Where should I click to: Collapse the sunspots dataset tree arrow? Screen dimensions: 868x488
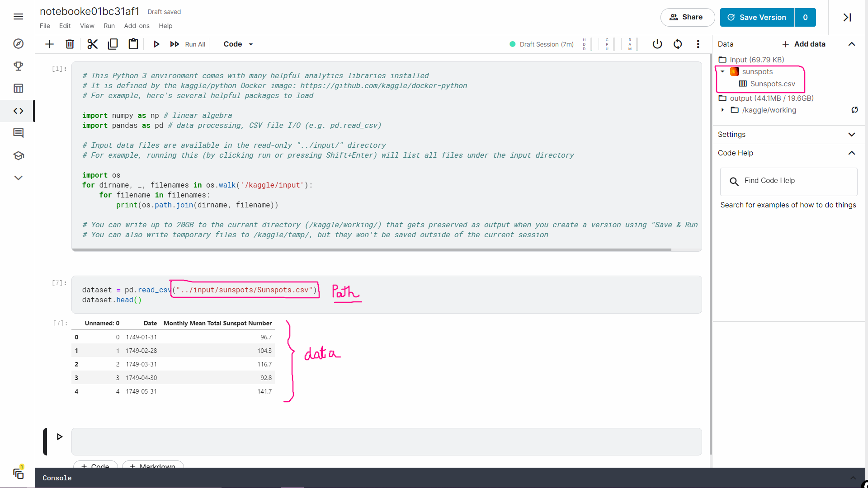pos(722,71)
